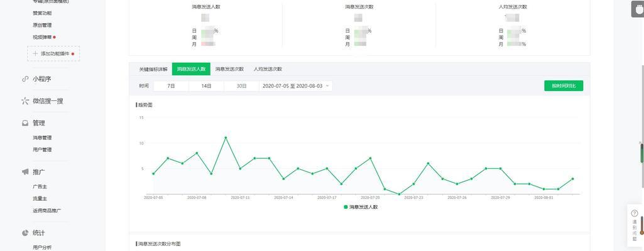Select the green 消息发送人数 tab

click(191, 69)
